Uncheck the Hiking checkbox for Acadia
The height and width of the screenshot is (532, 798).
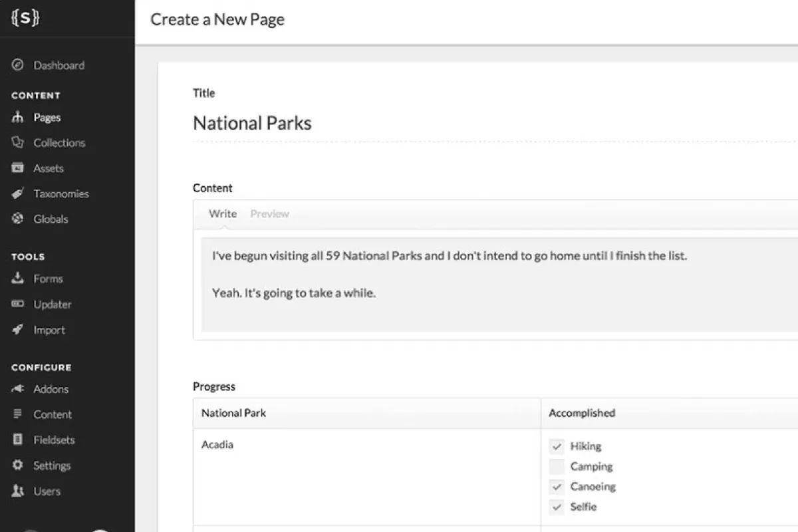557,446
